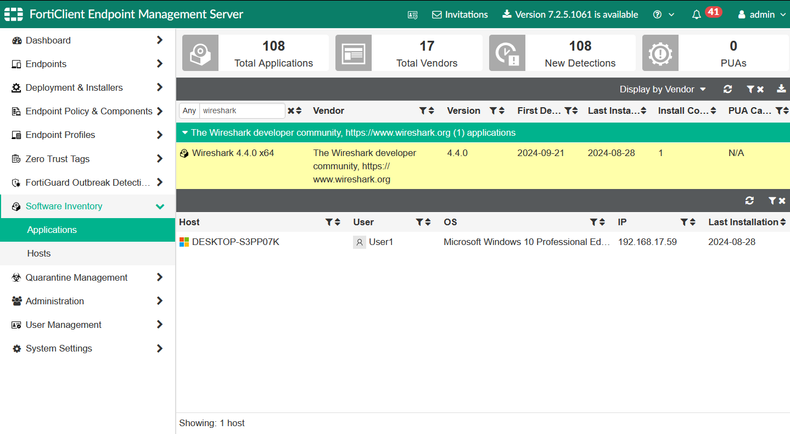This screenshot has width=790, height=434.
Task: Open the Display by Vendor dropdown
Action: [x=662, y=89]
